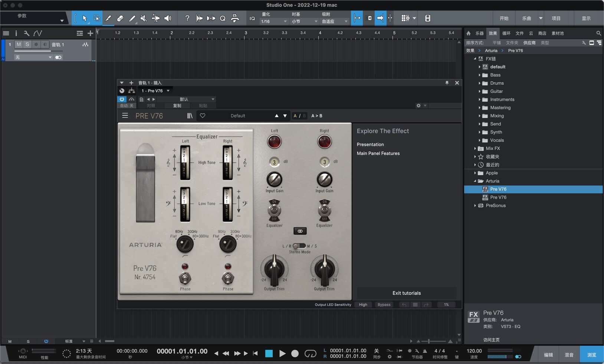Viewport: 604px width, 364px height.
Task: Open the 1 - Pre V76 insert dropdown
Action: (155, 91)
